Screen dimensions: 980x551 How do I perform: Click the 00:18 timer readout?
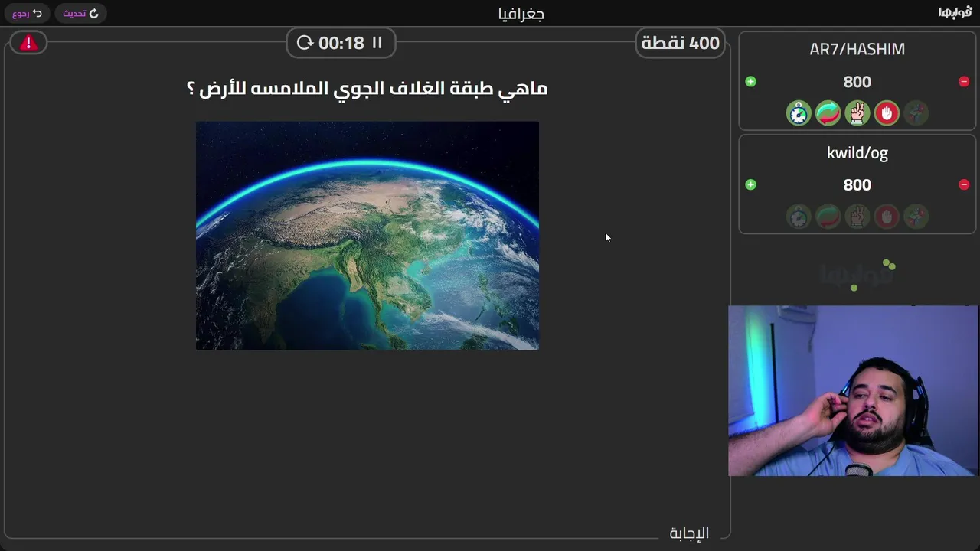click(341, 43)
